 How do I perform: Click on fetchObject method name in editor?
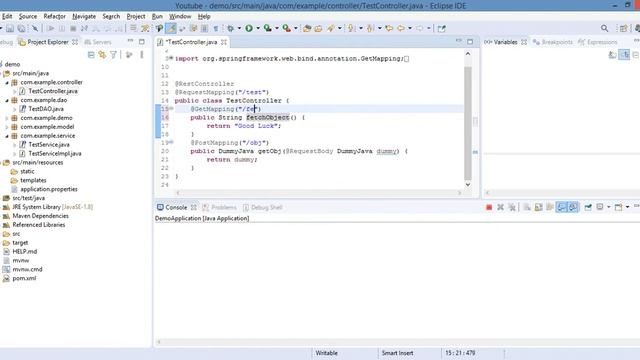267,118
